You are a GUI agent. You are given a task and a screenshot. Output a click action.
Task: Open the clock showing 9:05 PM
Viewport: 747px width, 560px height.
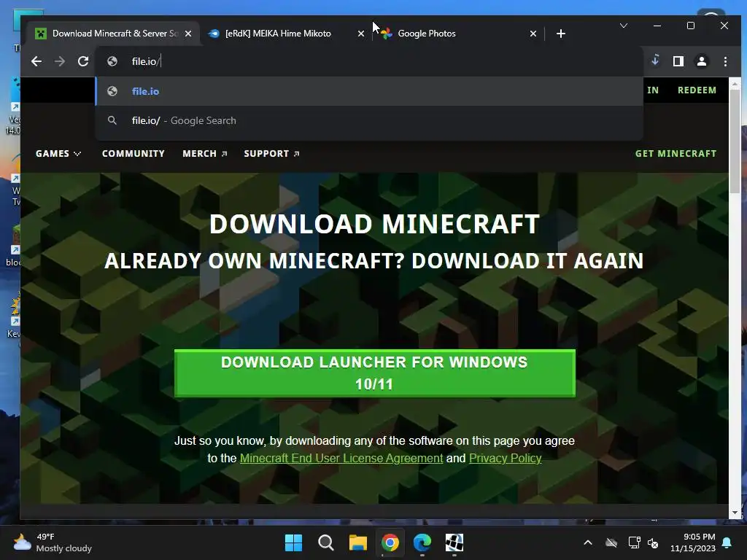693,542
